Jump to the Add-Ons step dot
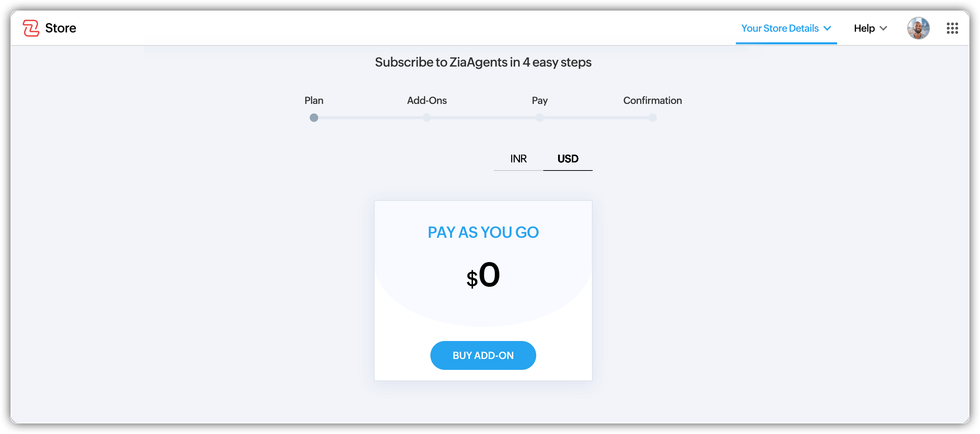 [427, 118]
